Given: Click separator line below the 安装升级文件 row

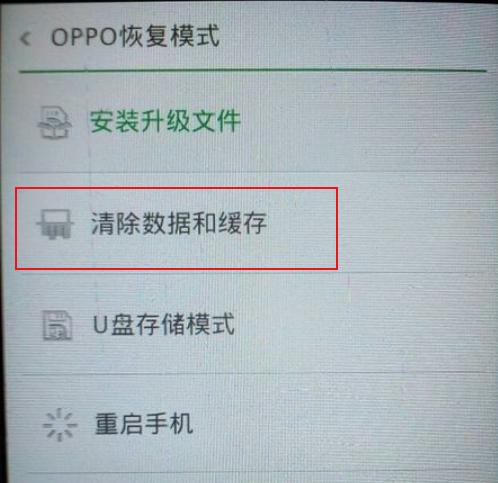Looking at the screenshot, I should (252, 172).
